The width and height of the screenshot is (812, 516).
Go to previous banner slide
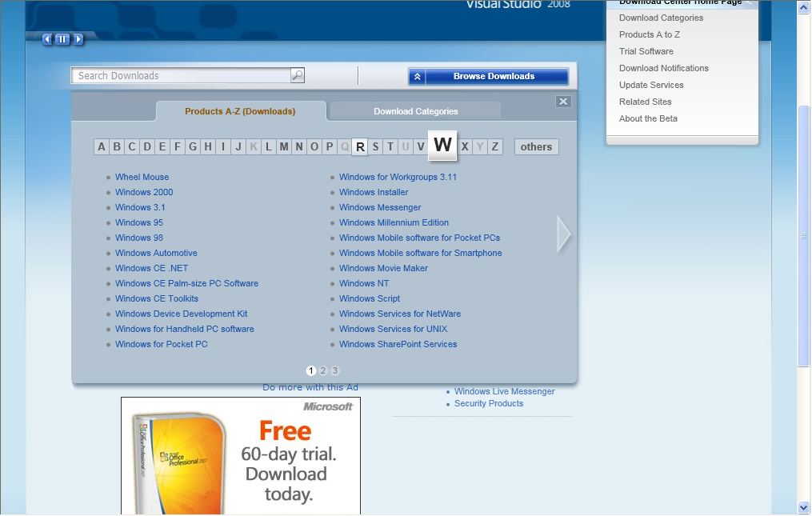pos(47,39)
